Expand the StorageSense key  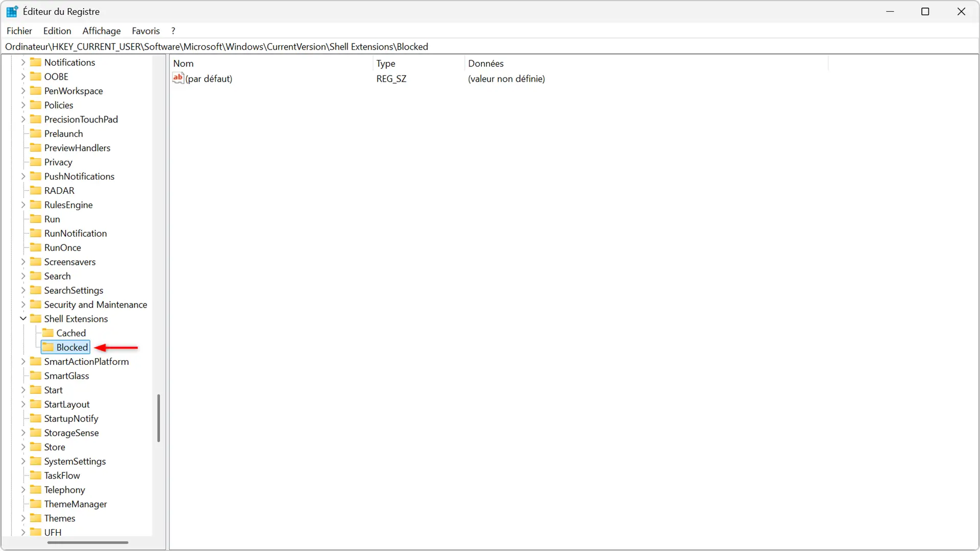(x=23, y=433)
